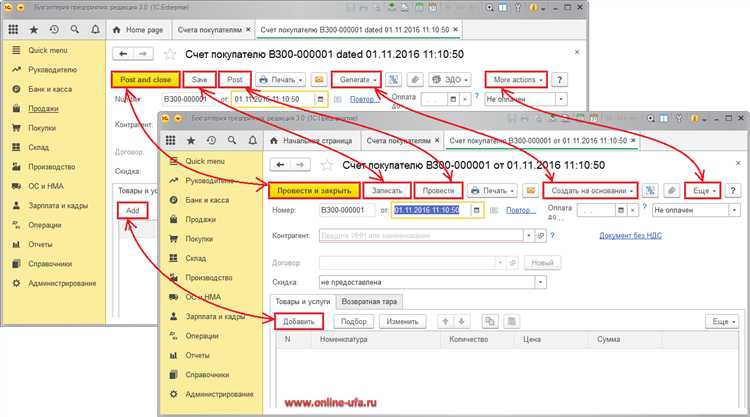Open Еще menu in front document toolbar
Screen dimensions: 750x417
point(703,190)
